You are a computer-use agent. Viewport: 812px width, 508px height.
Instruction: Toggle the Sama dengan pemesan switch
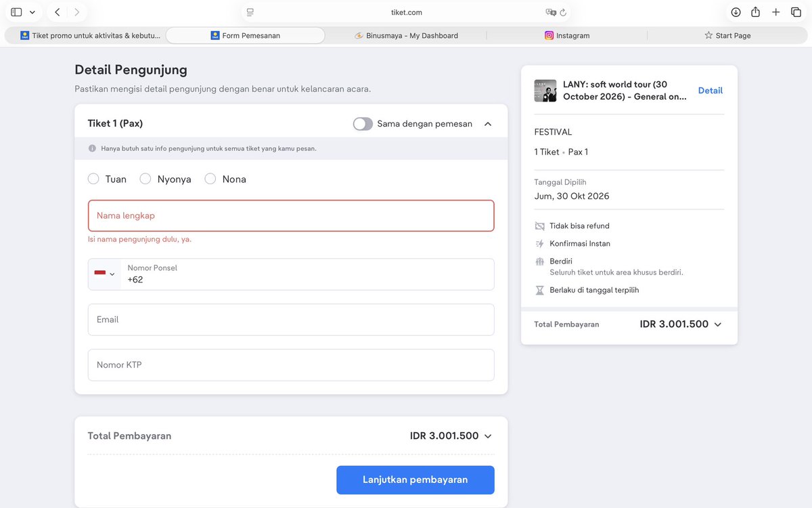click(x=363, y=124)
